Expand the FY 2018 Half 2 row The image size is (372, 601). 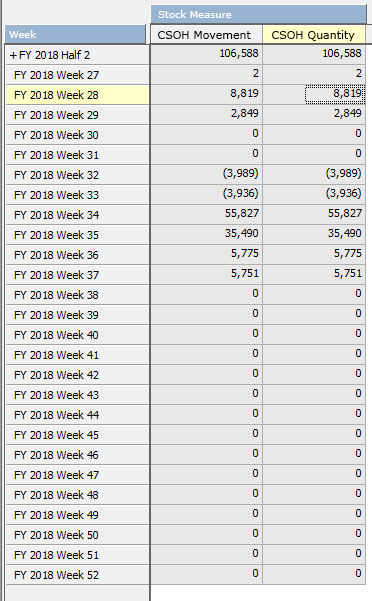click(x=13, y=55)
